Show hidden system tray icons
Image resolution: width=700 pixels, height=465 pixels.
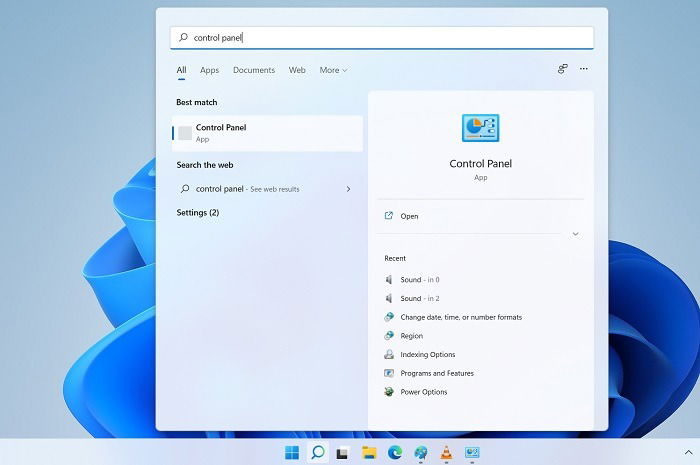click(688, 453)
